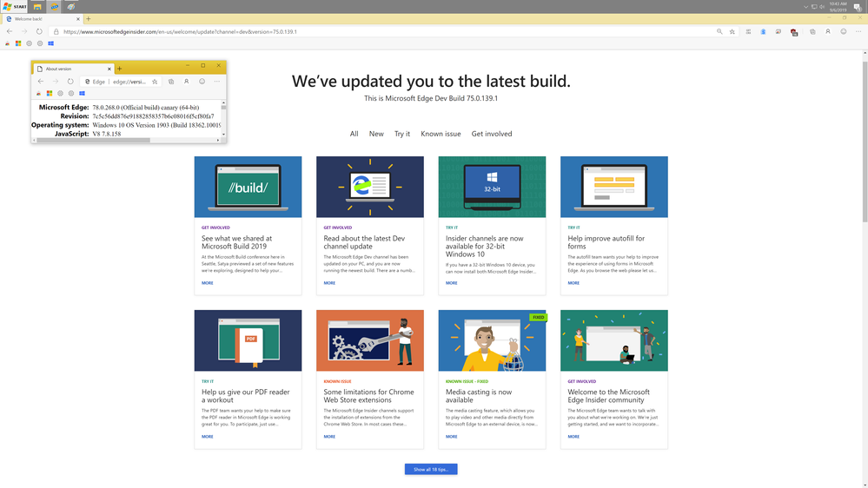Click MORE under Chrome Web Store extensions card

pyautogui.click(x=329, y=437)
